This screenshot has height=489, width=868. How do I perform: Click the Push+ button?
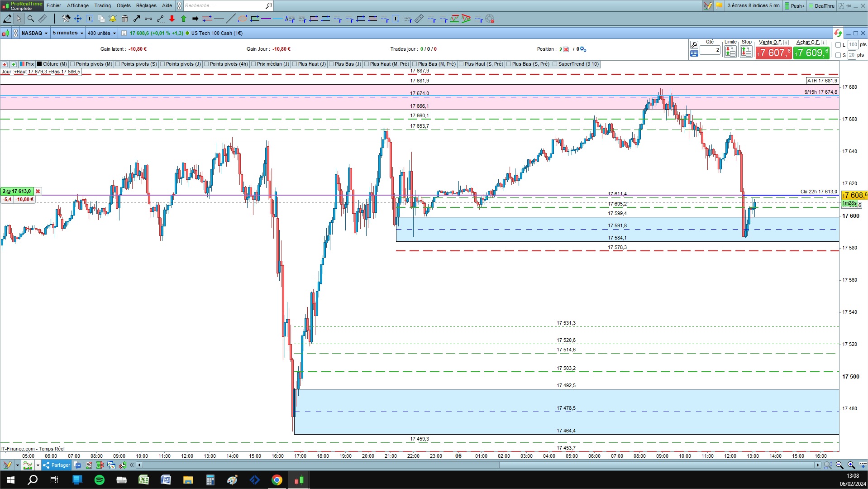[795, 6]
